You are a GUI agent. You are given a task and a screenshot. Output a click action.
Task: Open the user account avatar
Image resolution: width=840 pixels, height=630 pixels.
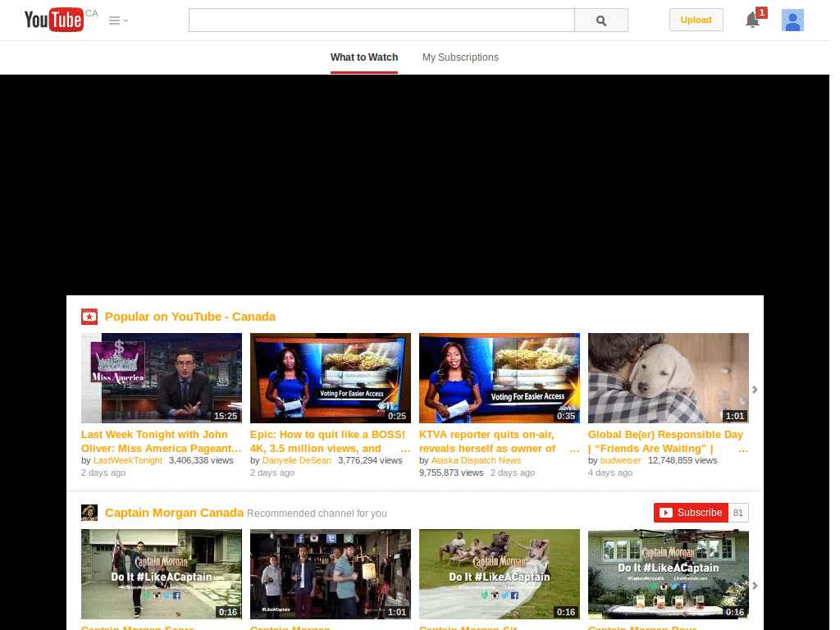click(x=792, y=21)
